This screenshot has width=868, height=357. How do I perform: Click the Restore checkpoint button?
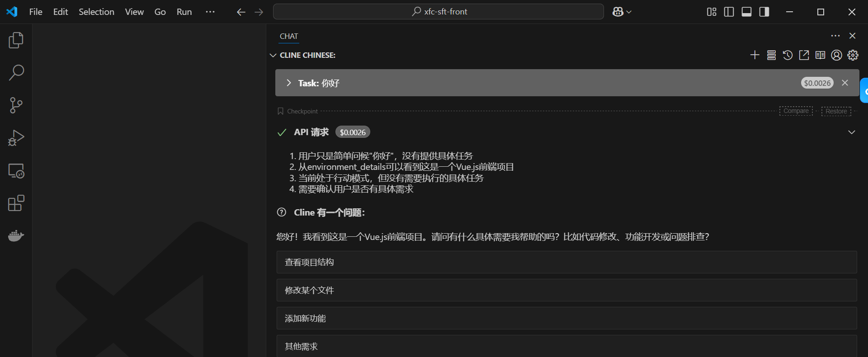click(x=836, y=111)
